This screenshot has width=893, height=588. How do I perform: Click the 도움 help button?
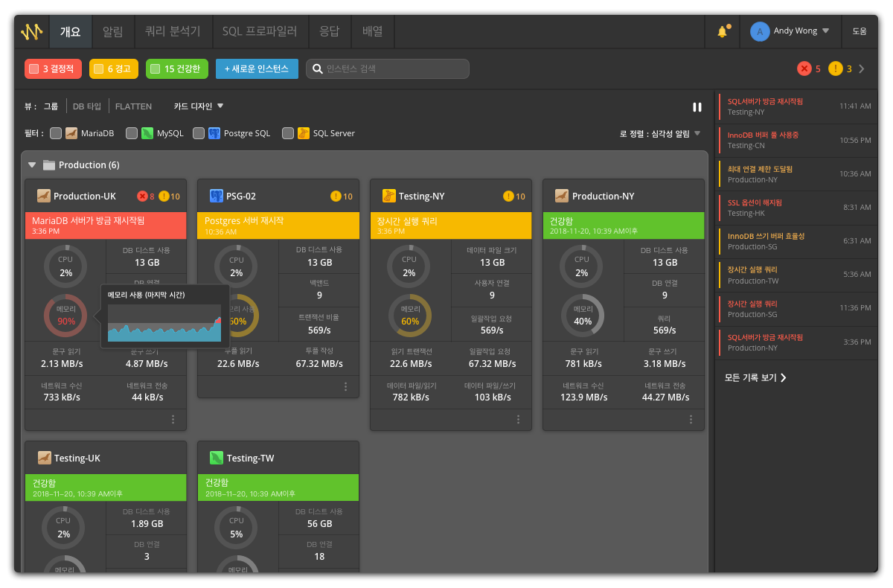coord(860,31)
